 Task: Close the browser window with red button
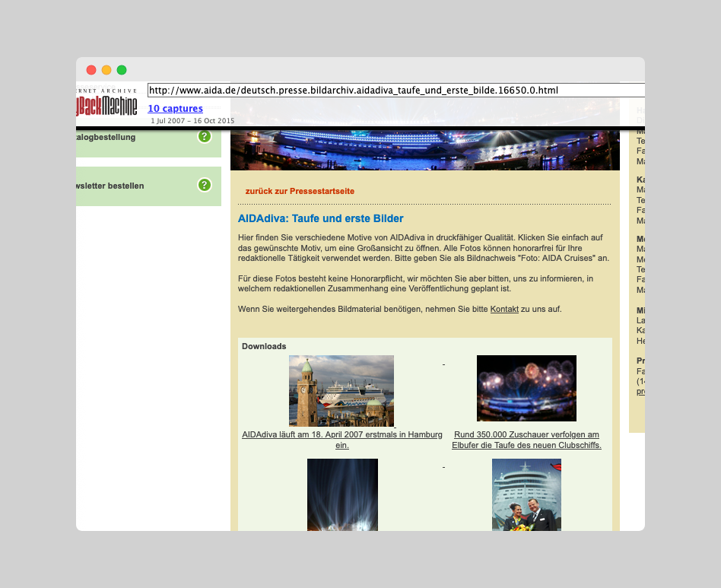tap(91, 70)
